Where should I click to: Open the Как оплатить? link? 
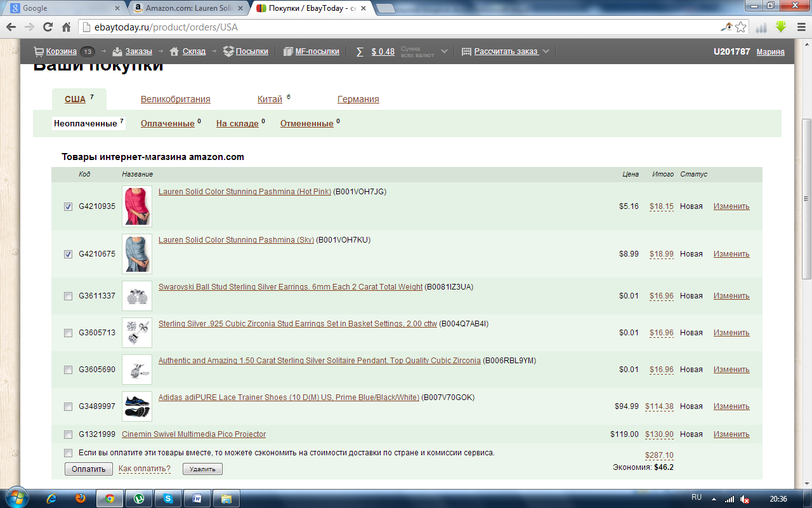[x=145, y=469]
